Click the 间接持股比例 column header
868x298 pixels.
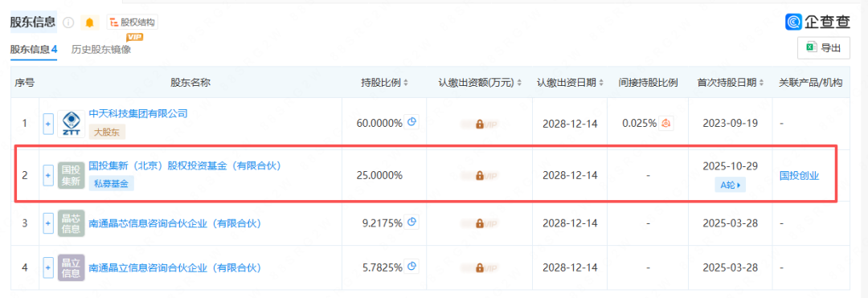click(648, 83)
